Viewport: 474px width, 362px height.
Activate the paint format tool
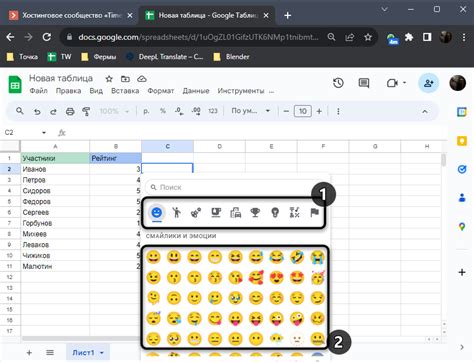point(86,111)
